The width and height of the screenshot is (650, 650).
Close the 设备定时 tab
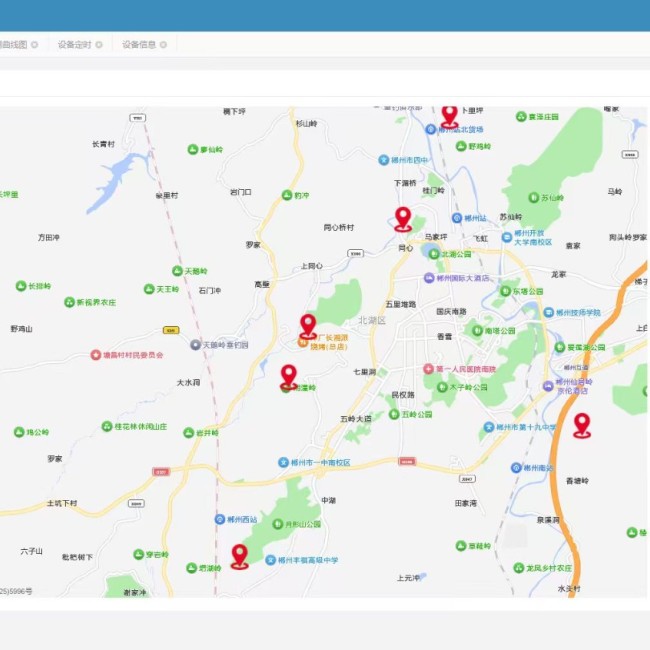[x=99, y=45]
